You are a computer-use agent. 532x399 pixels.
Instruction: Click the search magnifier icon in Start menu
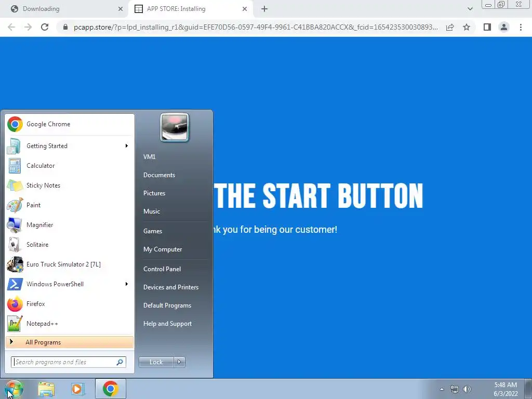[x=120, y=362]
